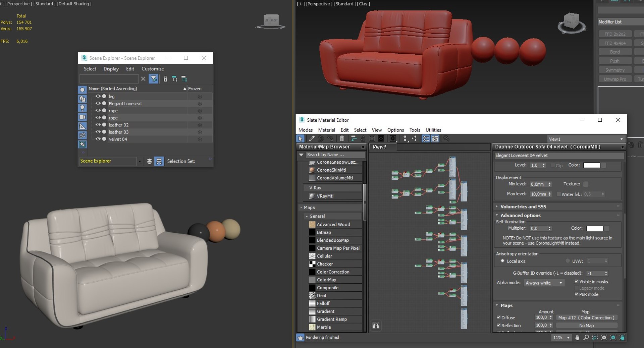Viewport: 644px width, 348px height.
Task: Toggle PBR mode checkbox
Action: [x=577, y=294]
